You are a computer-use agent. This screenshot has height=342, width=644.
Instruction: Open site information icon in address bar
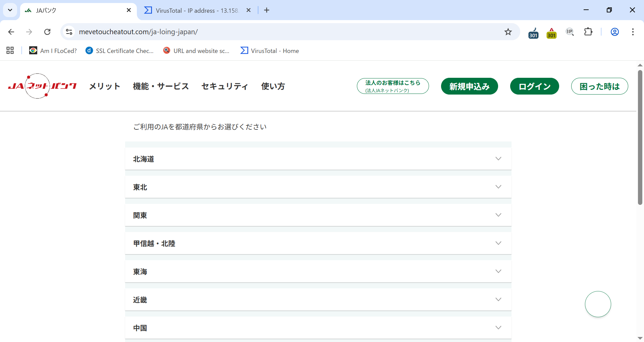[69, 32]
